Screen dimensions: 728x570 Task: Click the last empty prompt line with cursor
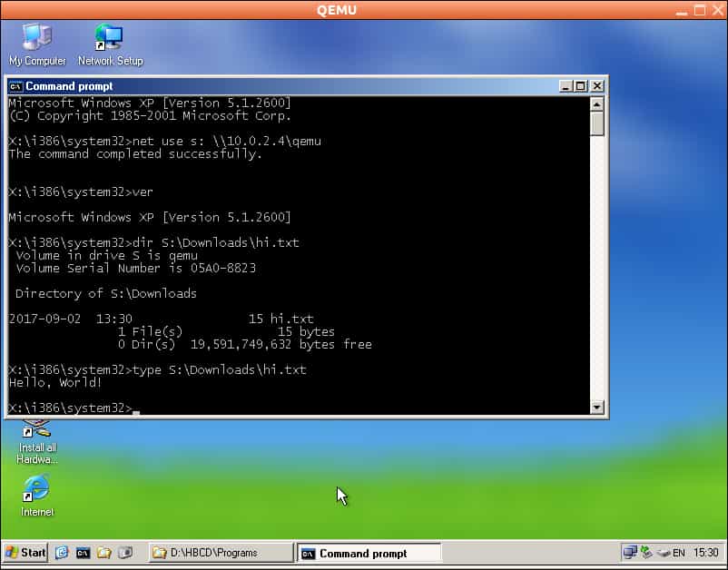coord(74,408)
